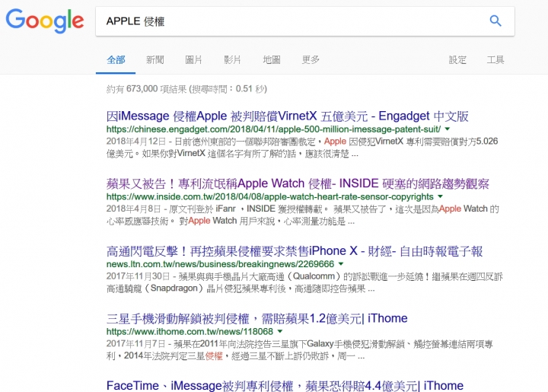Expand the arrow next to the news.ltn.com.tw URL
Image resolution: width=548 pixels, height=392 pixels.
pyautogui.click(x=341, y=264)
